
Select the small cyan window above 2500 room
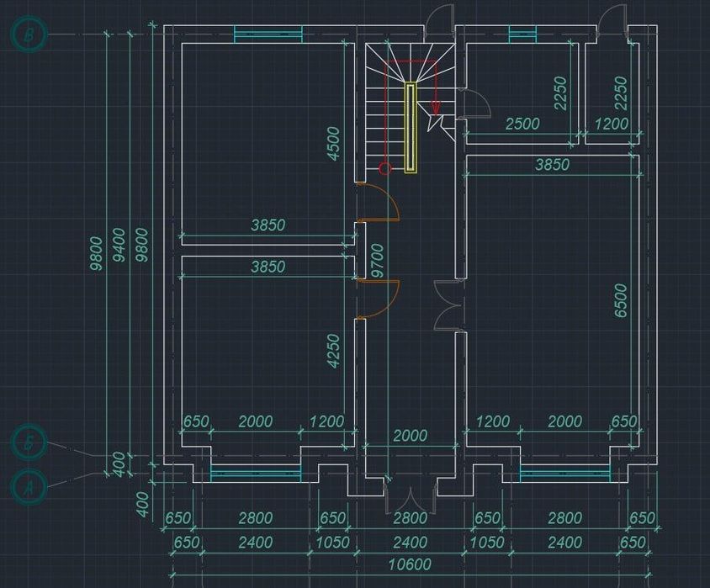(522, 34)
